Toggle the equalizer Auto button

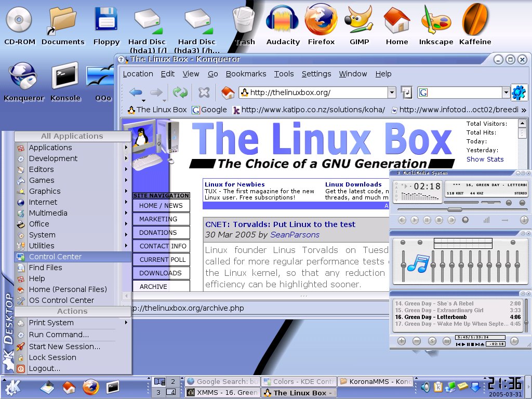(x=420, y=242)
